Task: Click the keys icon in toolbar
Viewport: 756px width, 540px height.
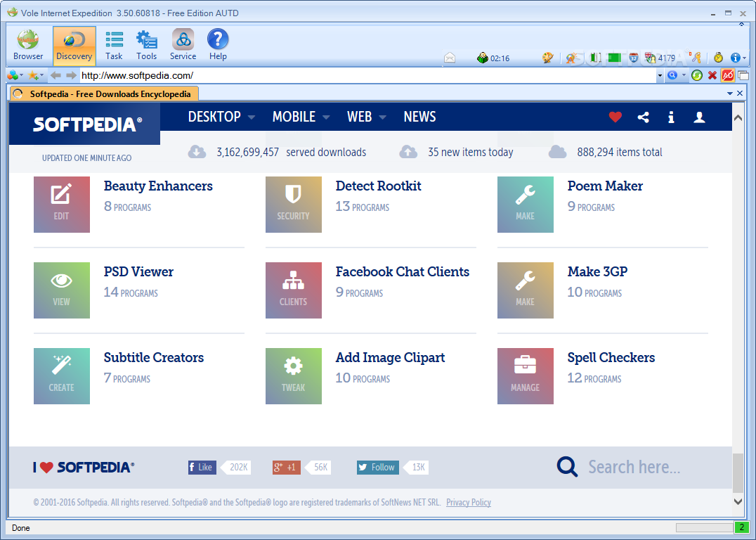Action: (696, 58)
